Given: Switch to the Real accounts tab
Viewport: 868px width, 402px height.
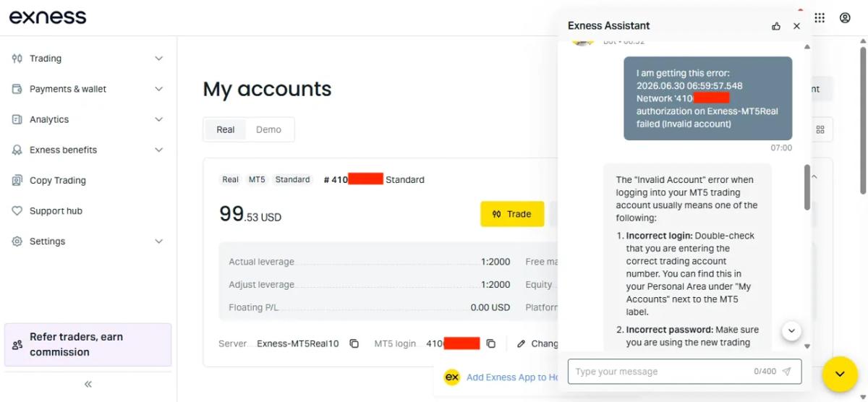Looking at the screenshot, I should point(226,129).
